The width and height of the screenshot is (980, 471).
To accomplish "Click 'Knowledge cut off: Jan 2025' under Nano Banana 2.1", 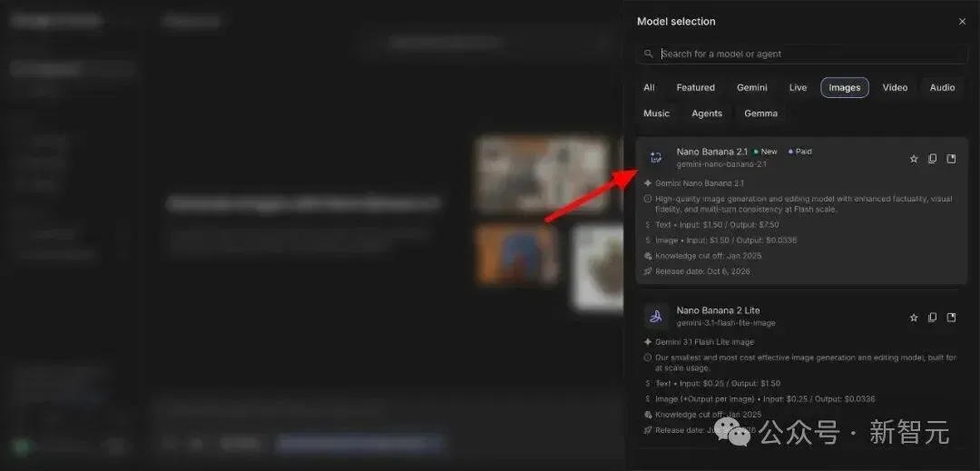I will click(708, 256).
